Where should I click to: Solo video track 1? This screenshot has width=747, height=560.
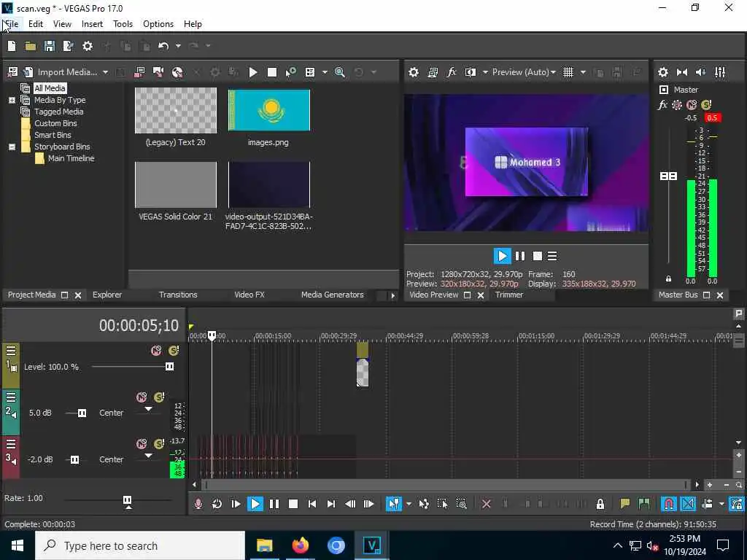click(x=174, y=351)
